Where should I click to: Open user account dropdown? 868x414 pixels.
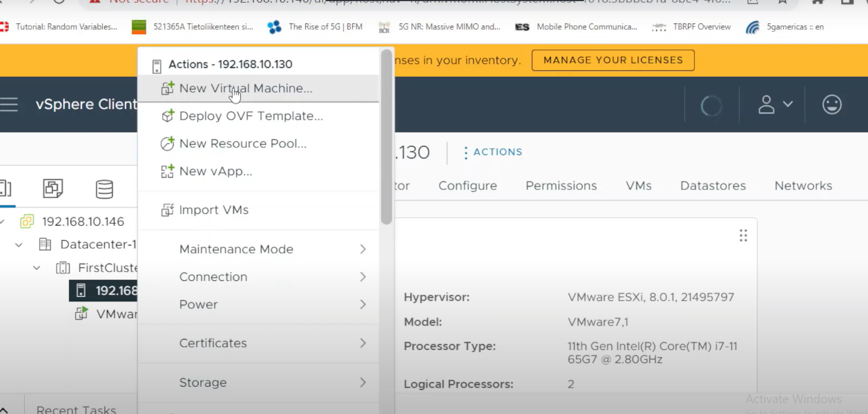(776, 104)
